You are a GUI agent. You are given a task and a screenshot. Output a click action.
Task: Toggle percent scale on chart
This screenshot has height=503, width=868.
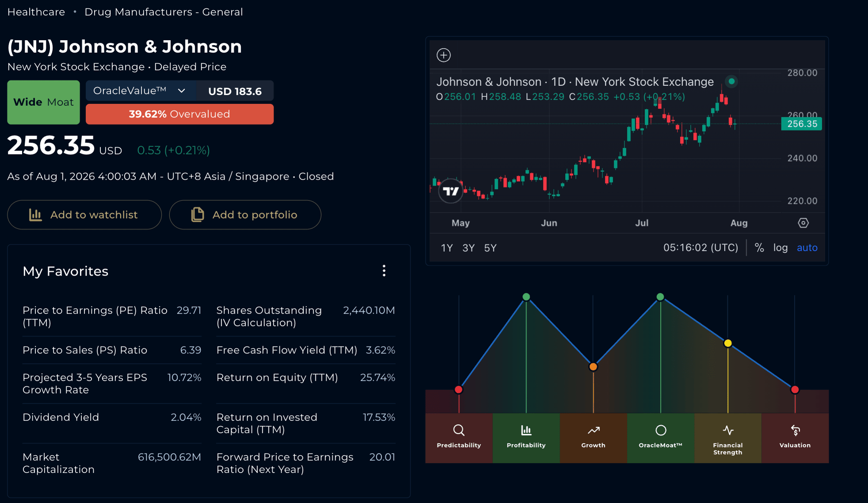759,248
